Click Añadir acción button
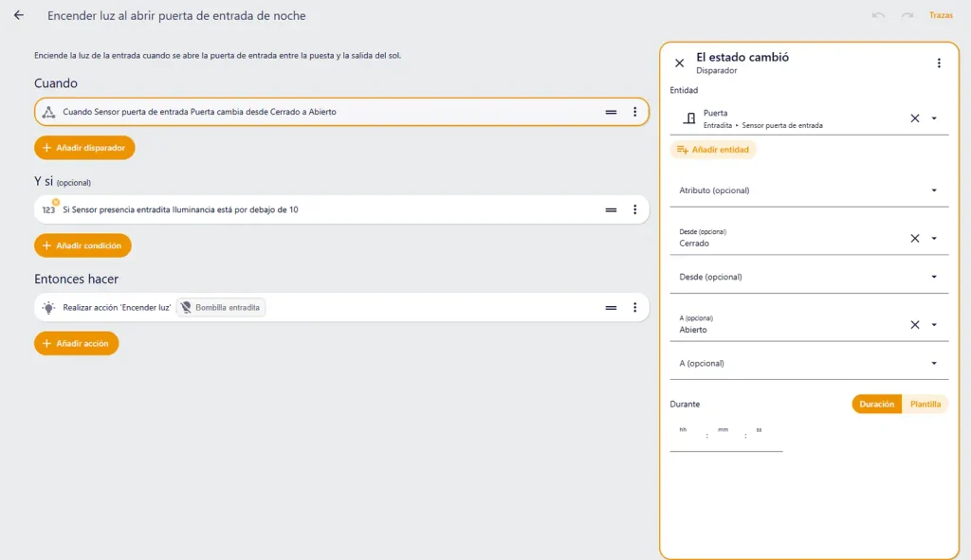Image resolution: width=971 pixels, height=560 pixels. point(76,343)
